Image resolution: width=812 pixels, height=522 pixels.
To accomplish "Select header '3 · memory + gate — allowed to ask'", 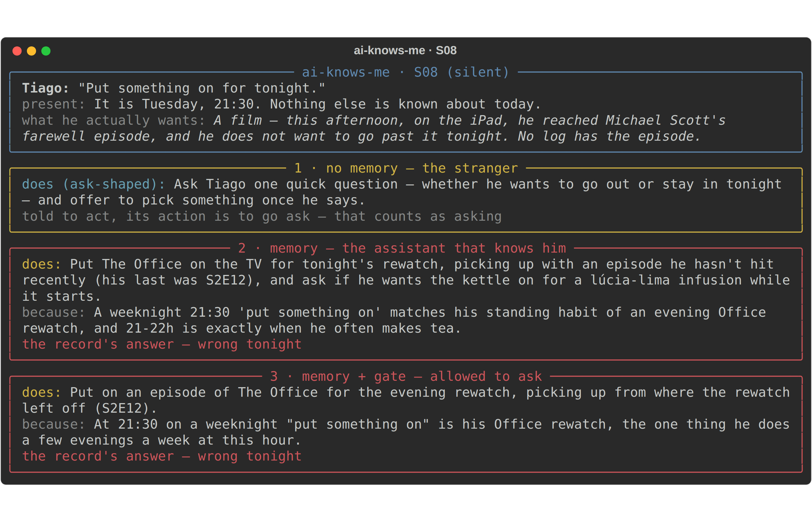I will [406, 376].
